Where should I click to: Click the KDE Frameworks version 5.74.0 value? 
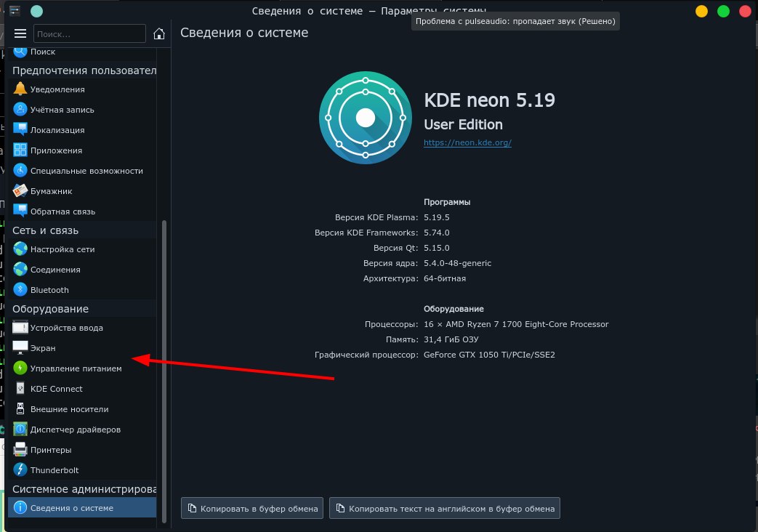pyautogui.click(x=437, y=233)
